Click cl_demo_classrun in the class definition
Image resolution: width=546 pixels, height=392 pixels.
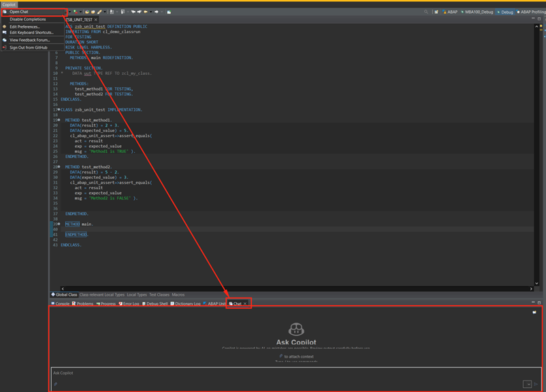(x=122, y=32)
